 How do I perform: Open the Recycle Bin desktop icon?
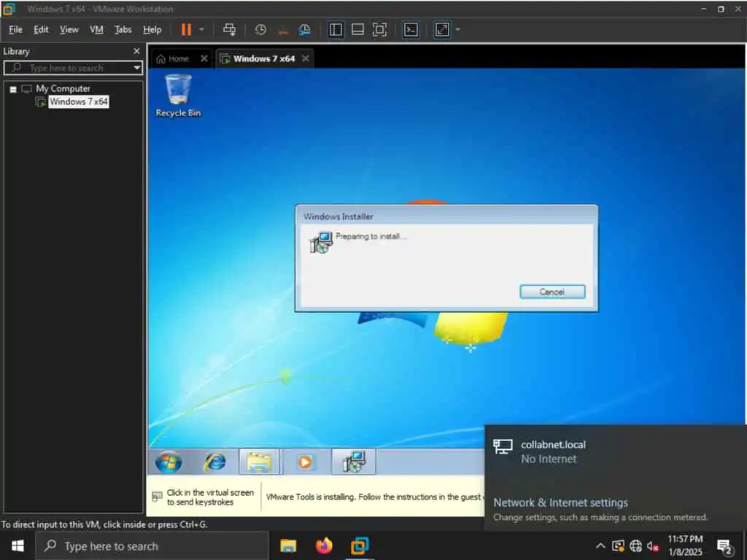[x=178, y=96]
